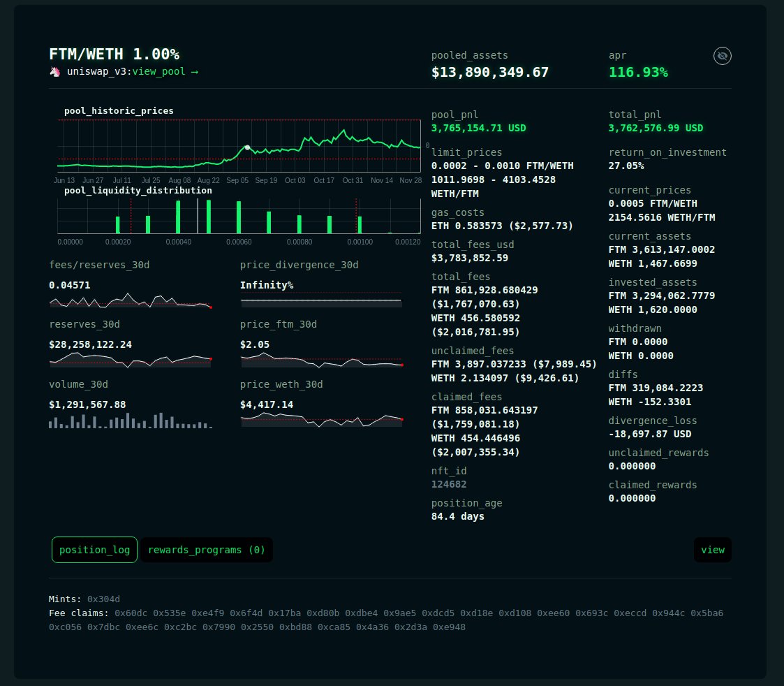Open fee claim transaction 0xd80b

tap(323, 613)
